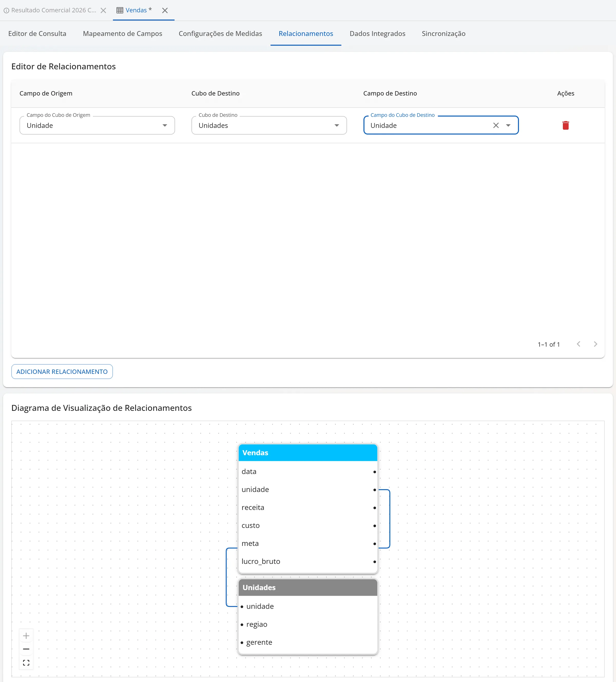Click the Adicionar Relacionamento button
This screenshot has height=682, width=616.
point(62,372)
